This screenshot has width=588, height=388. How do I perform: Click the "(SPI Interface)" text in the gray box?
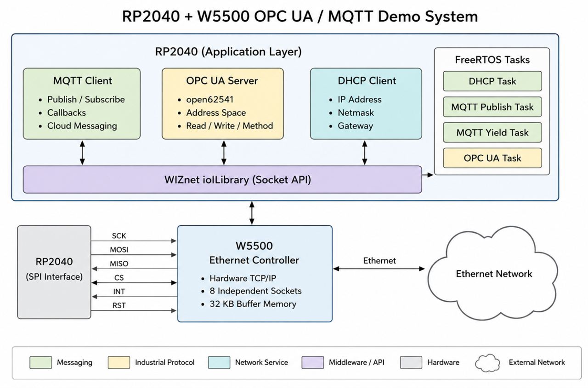click(54, 277)
